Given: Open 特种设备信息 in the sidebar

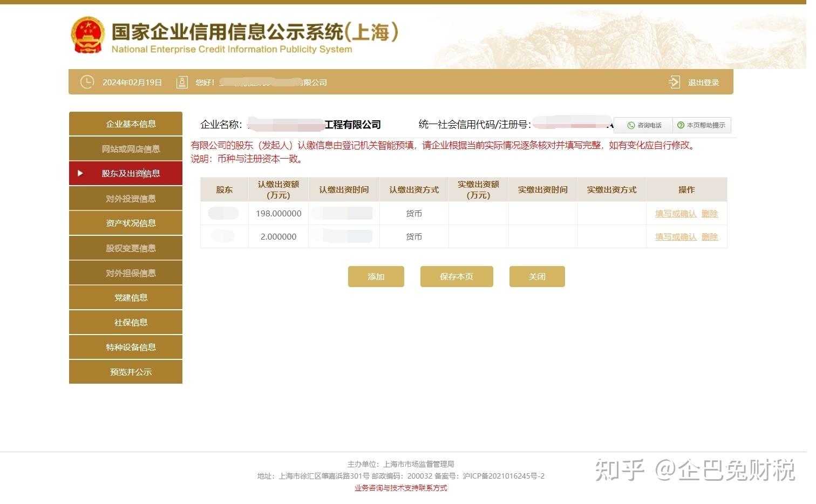Looking at the screenshot, I should tap(126, 347).
